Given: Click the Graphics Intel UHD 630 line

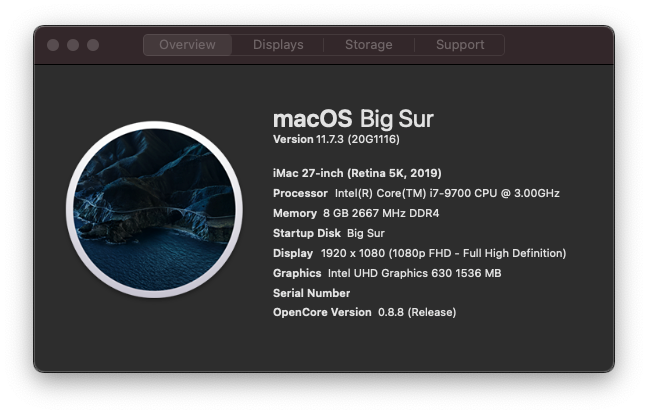Looking at the screenshot, I should point(387,273).
